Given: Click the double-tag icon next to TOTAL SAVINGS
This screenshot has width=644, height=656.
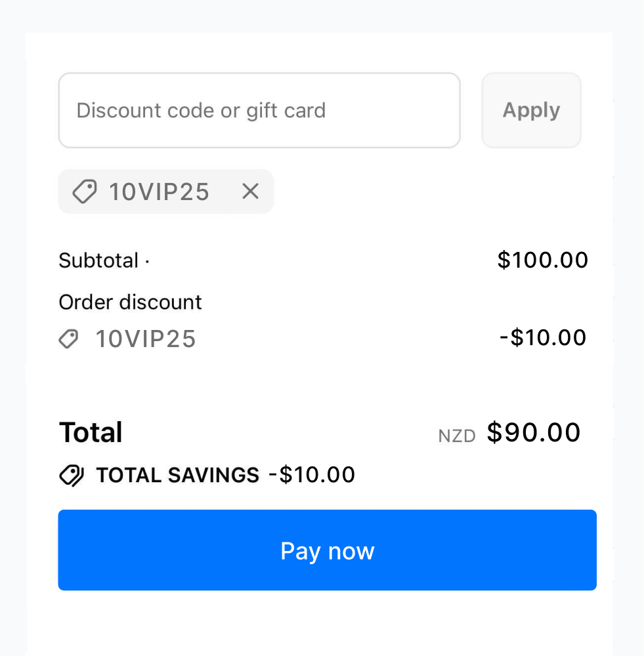Looking at the screenshot, I should 72,475.
